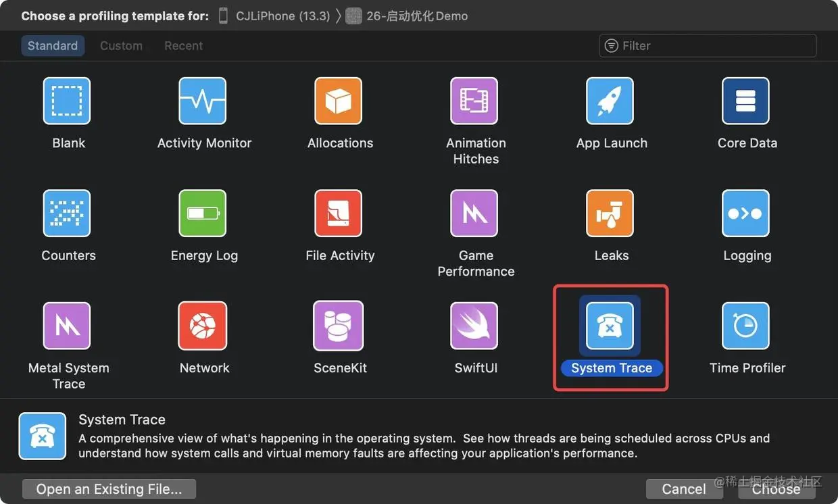
Task: Select the Metal System Trace icon
Action: tap(67, 326)
